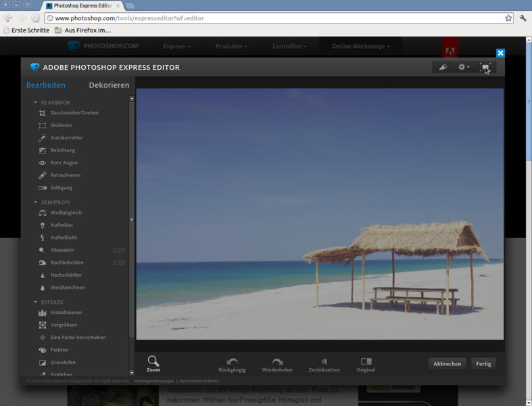Select the Photoshop Express Editor browser tab
Screen dimensions: 532x406
tap(82, 6)
